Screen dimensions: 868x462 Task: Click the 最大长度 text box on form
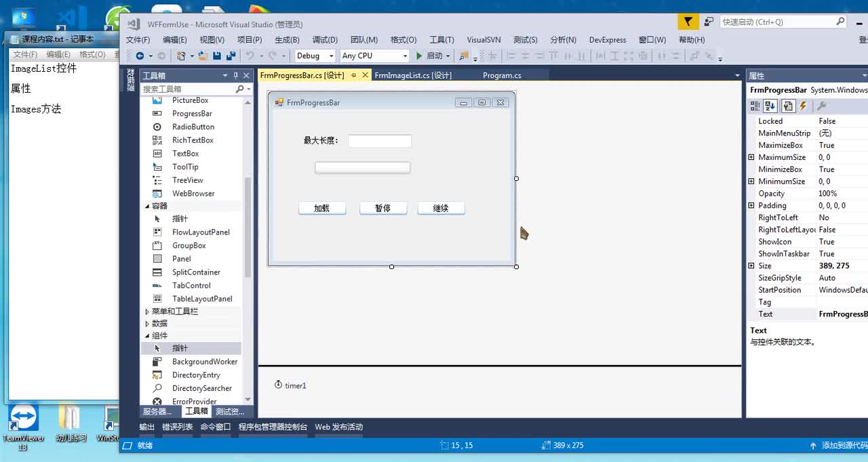click(380, 141)
